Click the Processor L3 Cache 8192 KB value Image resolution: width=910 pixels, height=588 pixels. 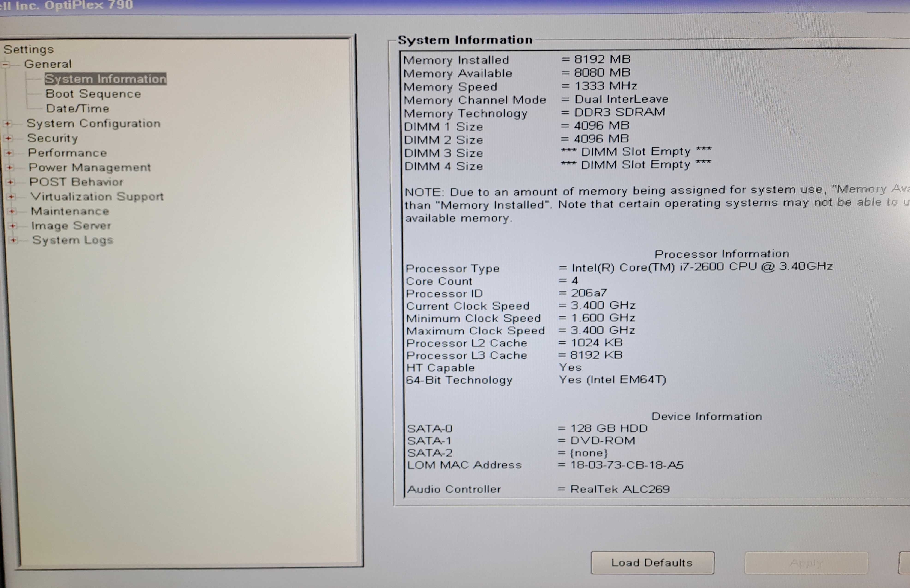tap(591, 355)
